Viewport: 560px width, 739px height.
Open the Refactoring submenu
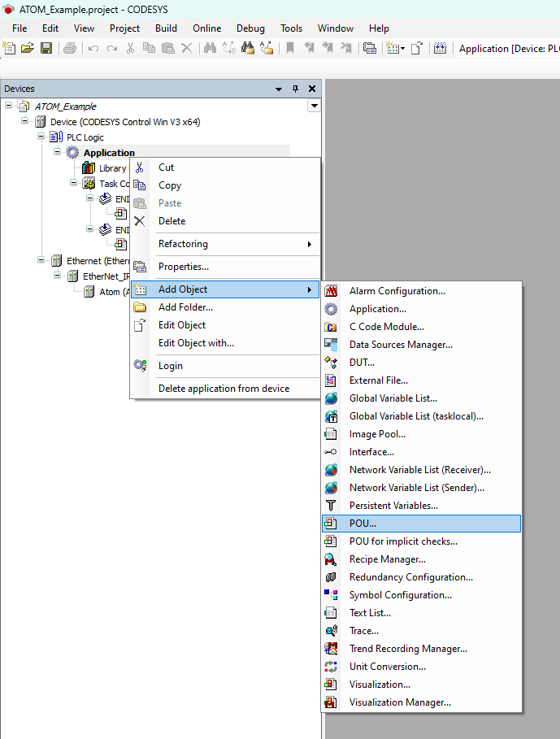(225, 244)
